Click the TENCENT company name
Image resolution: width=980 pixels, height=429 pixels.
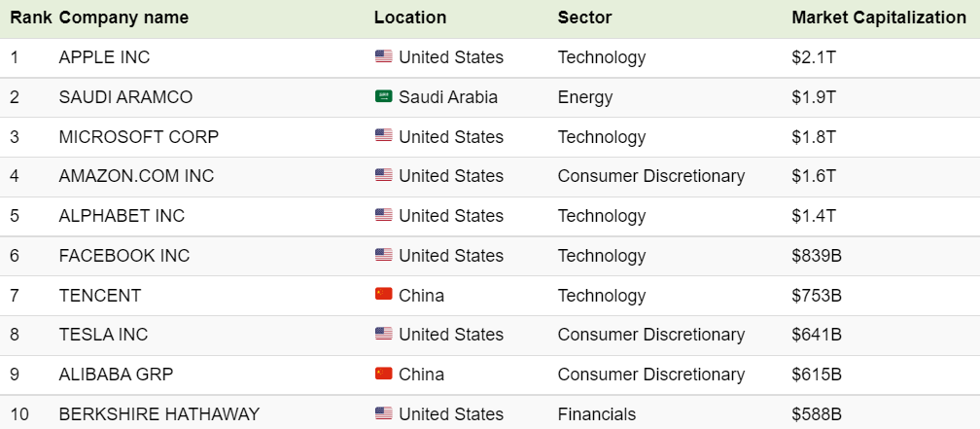(100, 295)
